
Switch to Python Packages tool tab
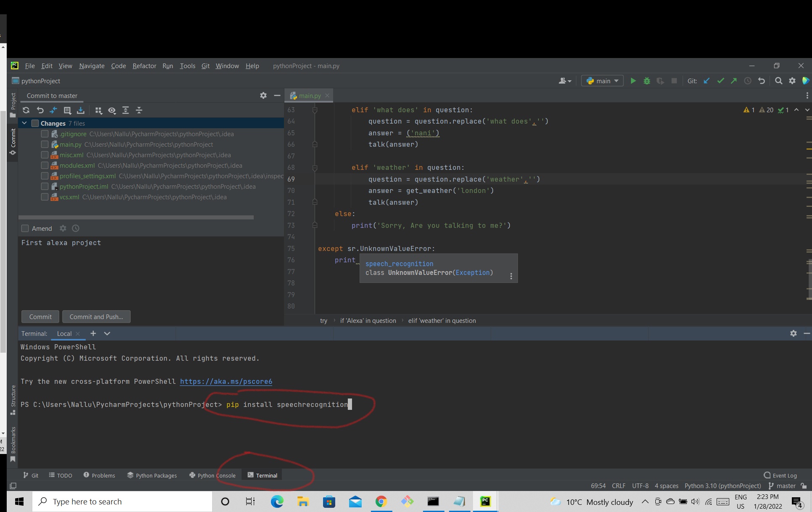(152, 475)
